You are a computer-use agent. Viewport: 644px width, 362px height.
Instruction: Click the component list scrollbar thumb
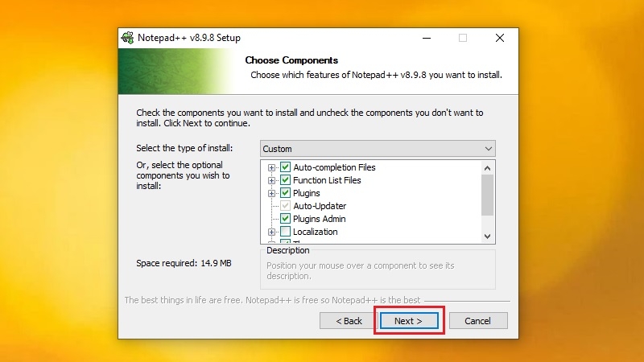click(487, 195)
